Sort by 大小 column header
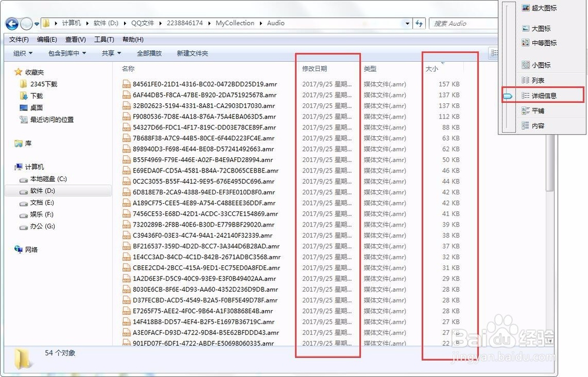Image resolution: width=588 pixels, height=377 pixels. pyautogui.click(x=432, y=69)
